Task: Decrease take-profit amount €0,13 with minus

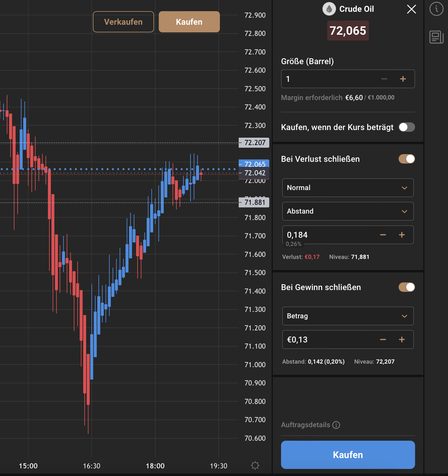Action: click(x=383, y=339)
